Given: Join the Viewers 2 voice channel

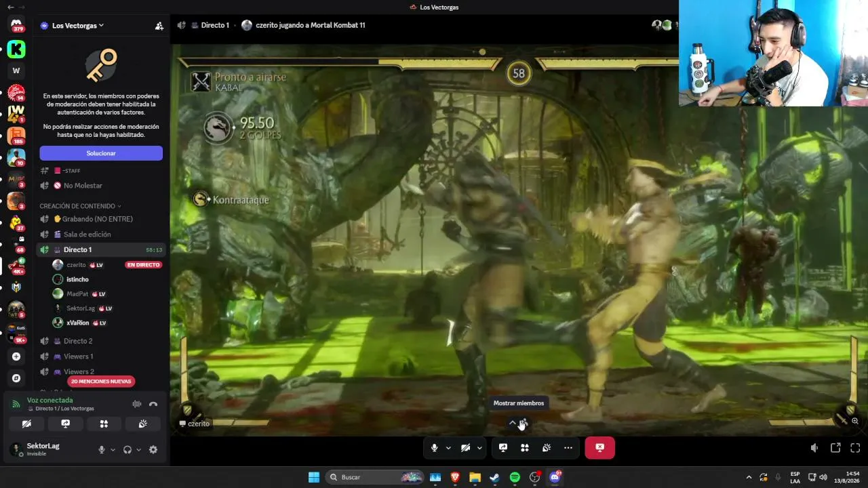Looking at the screenshot, I should [101, 371].
